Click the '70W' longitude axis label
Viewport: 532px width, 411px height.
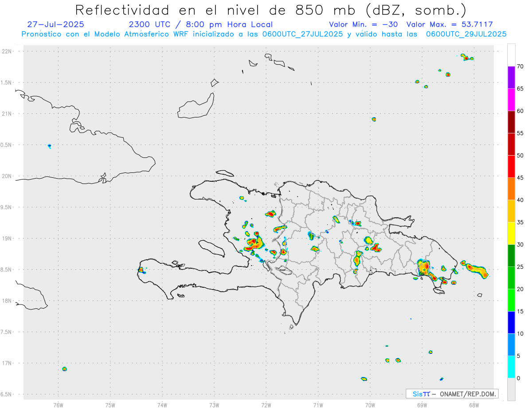pyautogui.click(x=370, y=405)
